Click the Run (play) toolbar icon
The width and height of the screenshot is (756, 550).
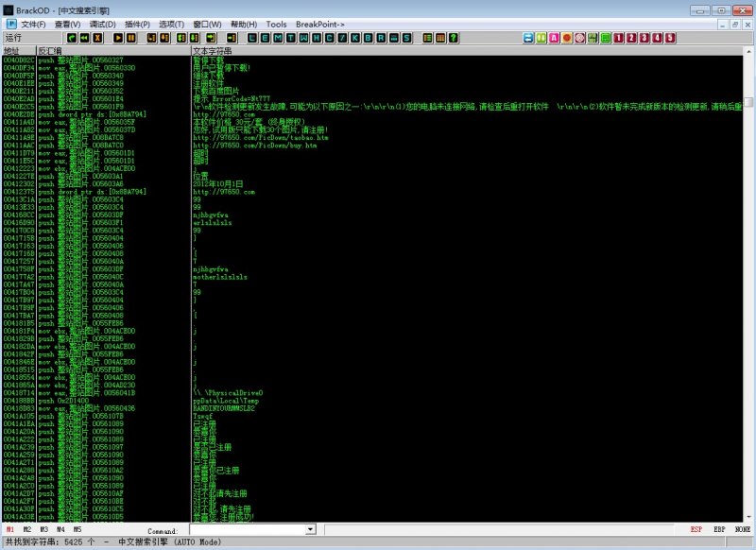[x=117, y=38]
